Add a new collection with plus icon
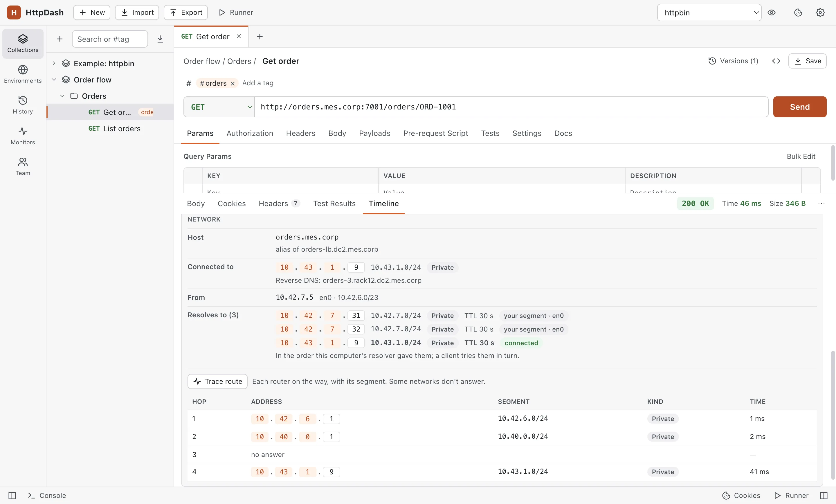This screenshot has width=836, height=504. (x=60, y=39)
